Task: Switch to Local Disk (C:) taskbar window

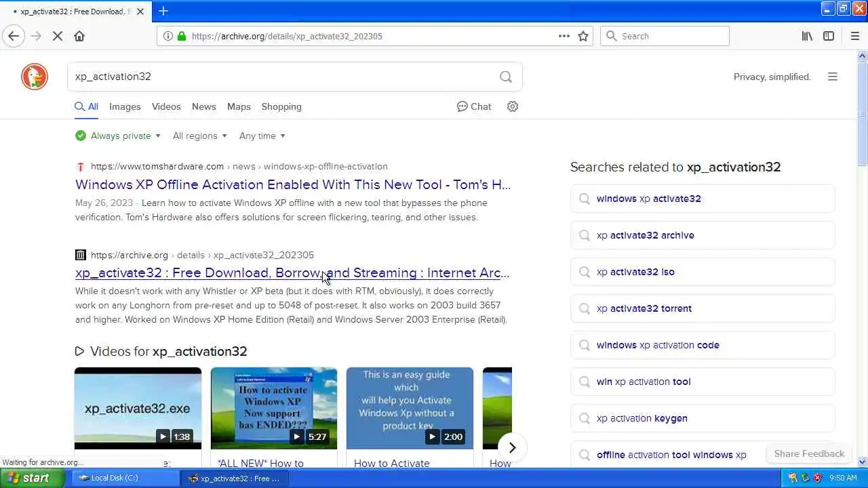Action: pyautogui.click(x=125, y=478)
